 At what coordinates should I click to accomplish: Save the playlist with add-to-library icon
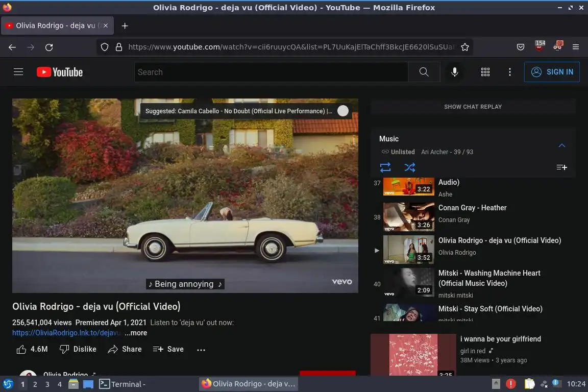click(x=561, y=167)
